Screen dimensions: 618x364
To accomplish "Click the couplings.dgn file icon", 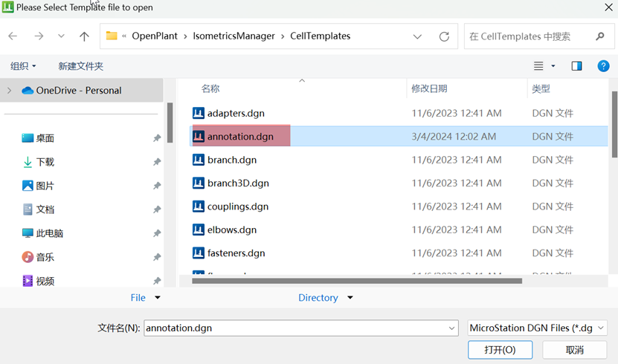I will [x=199, y=207].
